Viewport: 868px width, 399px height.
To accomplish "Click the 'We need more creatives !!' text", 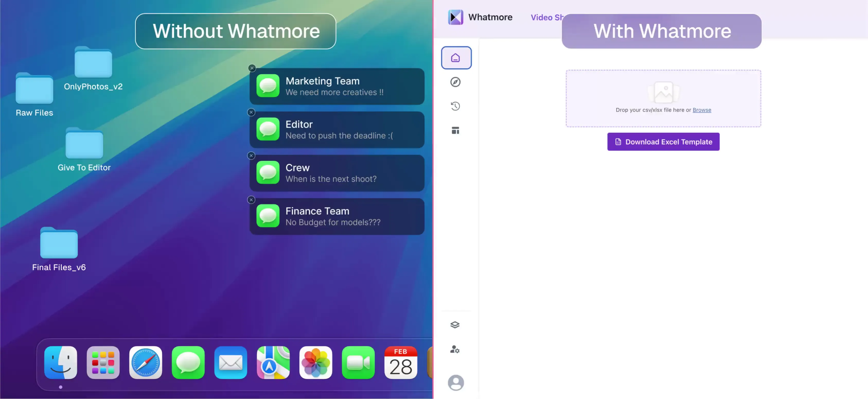I will [334, 92].
